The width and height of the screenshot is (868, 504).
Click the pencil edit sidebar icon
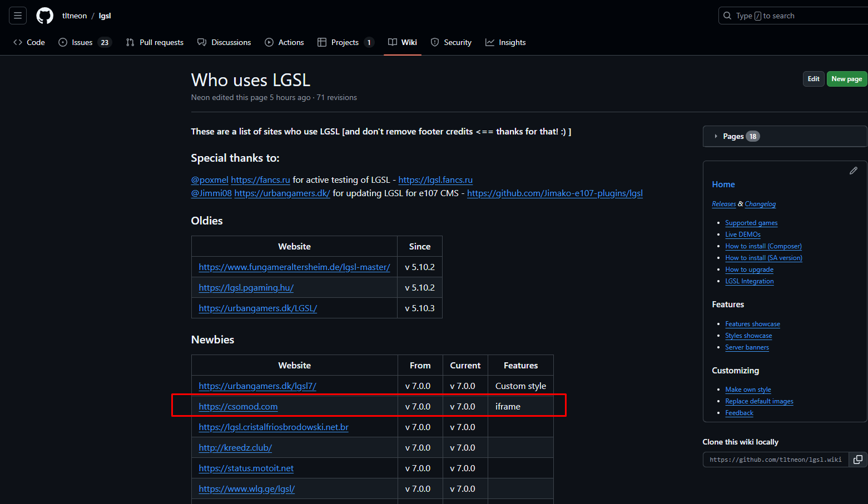[853, 171]
